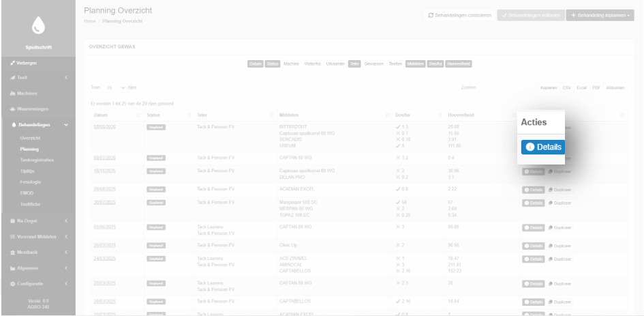Sort table by Datum column arrows
Image resolution: width=644 pixels, height=316 pixels.
point(138,115)
